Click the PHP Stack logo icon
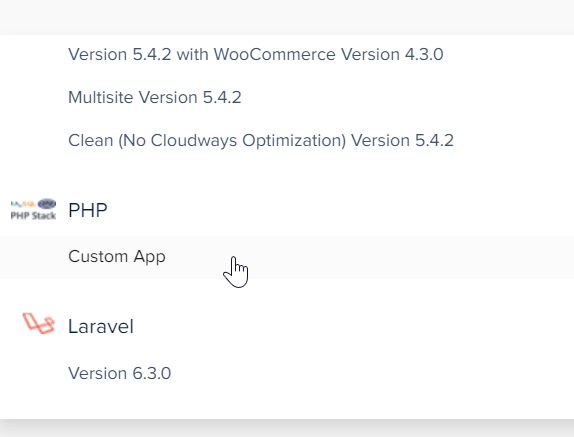 coord(33,209)
